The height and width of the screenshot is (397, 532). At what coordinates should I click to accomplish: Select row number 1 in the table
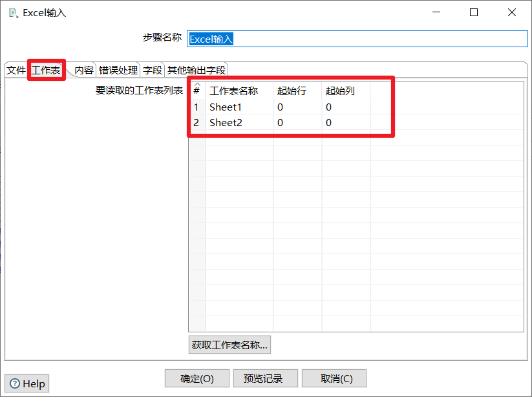[197, 107]
